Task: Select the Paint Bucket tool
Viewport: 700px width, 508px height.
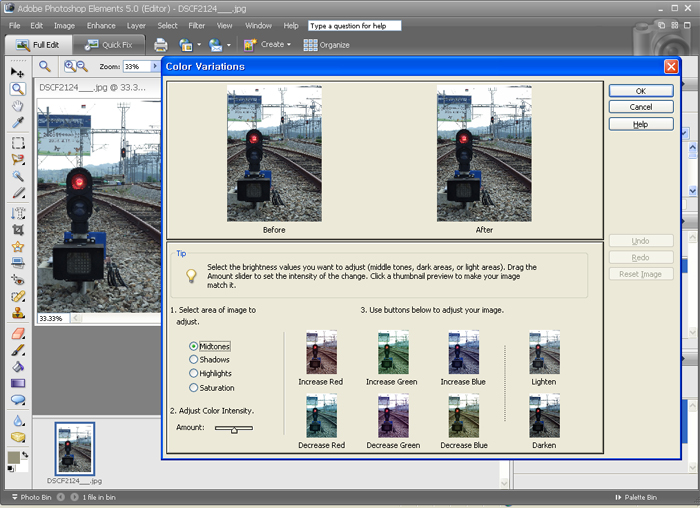Action: point(17,367)
